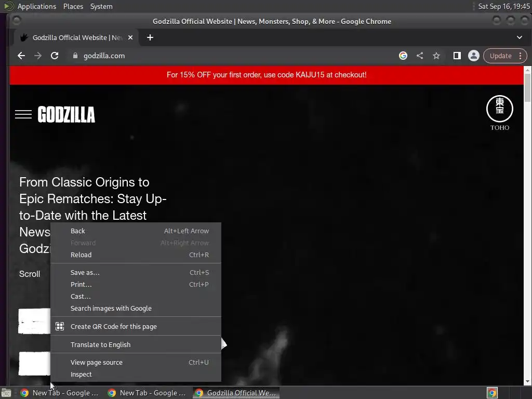The image size is (532, 399).
Task: Select the Godzilla Official We... taskbar window
Action: pyautogui.click(x=236, y=393)
